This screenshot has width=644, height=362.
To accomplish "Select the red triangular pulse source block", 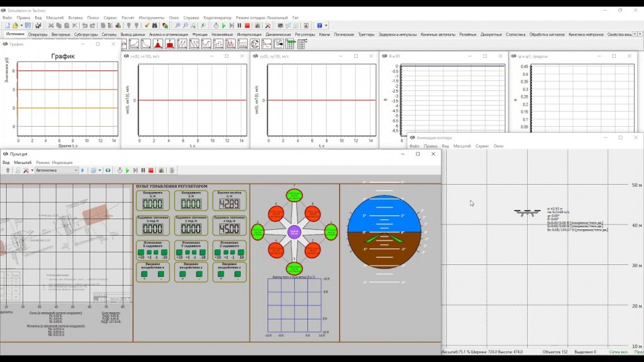I will click(x=158, y=44).
